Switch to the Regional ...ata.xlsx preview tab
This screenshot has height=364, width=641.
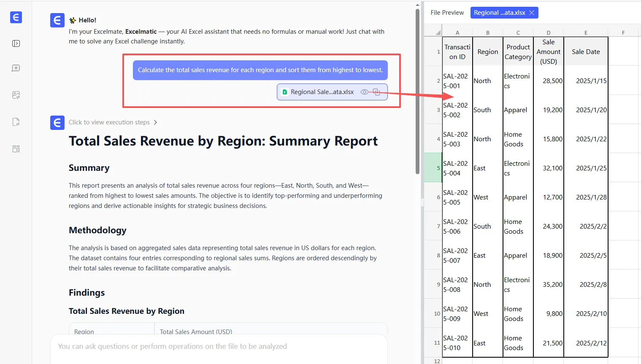(499, 13)
